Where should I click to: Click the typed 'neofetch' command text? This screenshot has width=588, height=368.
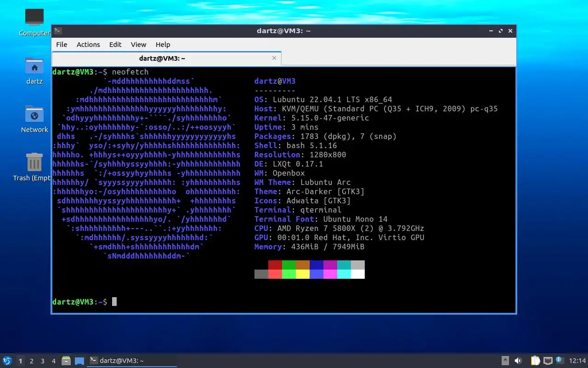130,72
